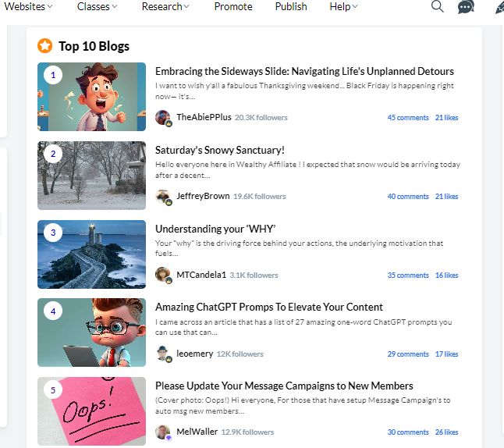Screen dimensions: 504x448
Task: Go to the Promote menu item
Action: point(233,7)
